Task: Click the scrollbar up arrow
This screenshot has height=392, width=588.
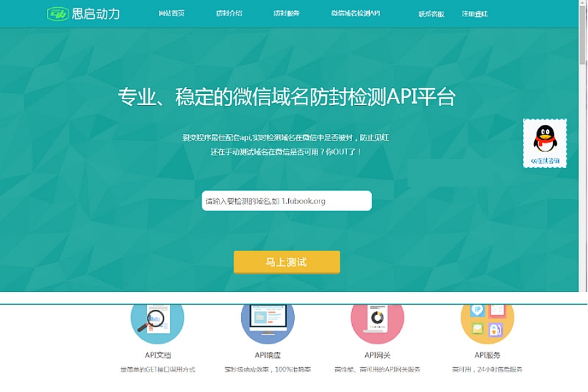Action: pyautogui.click(x=583, y=4)
